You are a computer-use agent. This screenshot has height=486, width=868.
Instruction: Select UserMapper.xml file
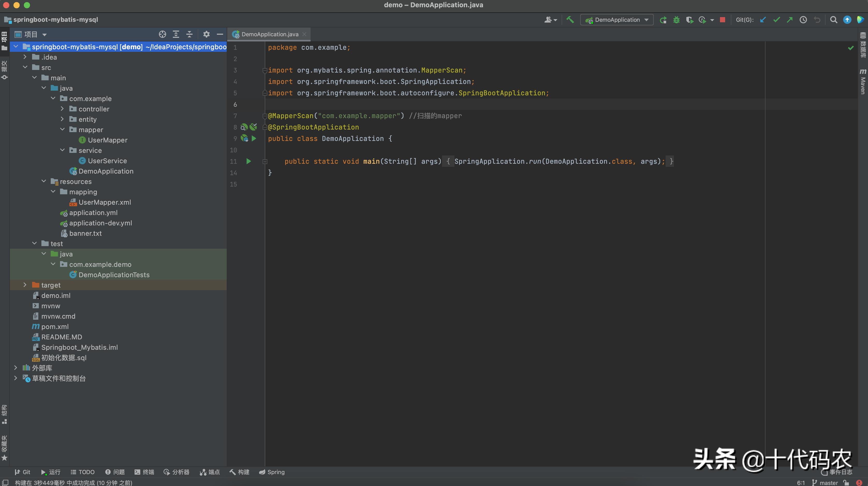[x=105, y=202]
